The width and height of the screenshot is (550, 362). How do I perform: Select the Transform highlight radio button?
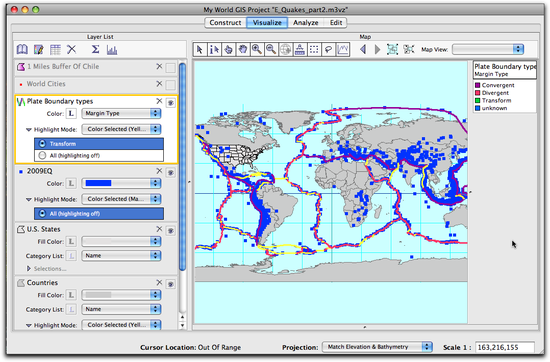pyautogui.click(x=42, y=144)
